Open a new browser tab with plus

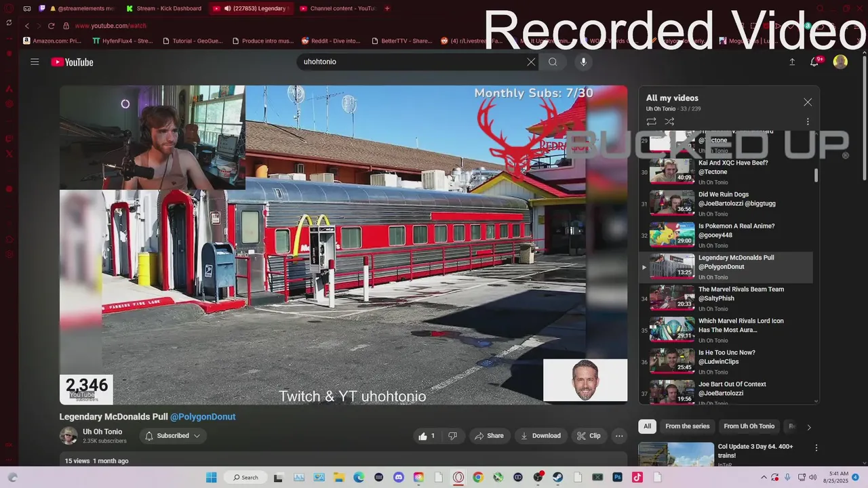[x=387, y=8]
